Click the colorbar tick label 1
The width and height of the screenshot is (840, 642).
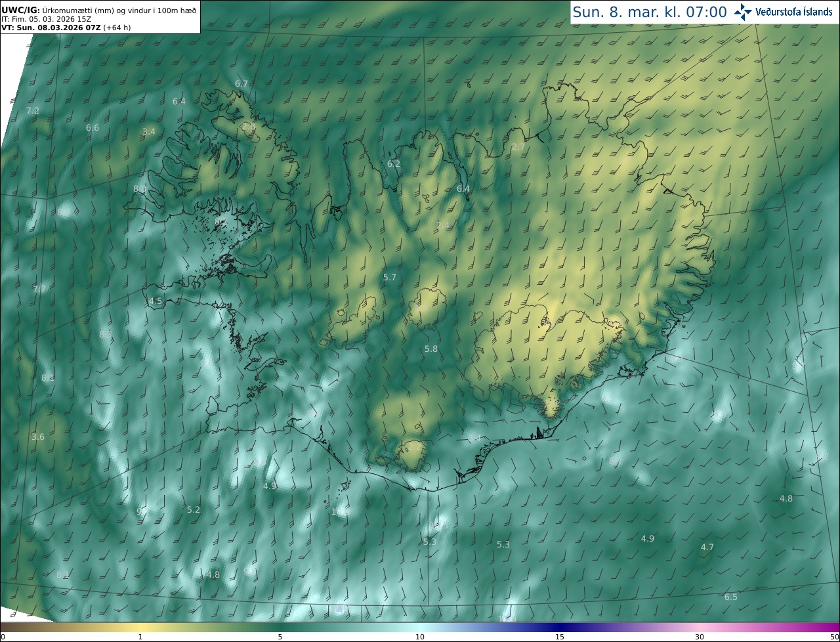click(x=140, y=637)
